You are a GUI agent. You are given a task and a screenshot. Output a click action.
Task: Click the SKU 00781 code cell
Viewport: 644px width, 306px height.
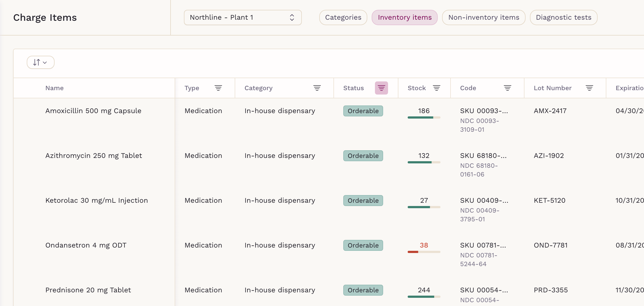point(483,245)
